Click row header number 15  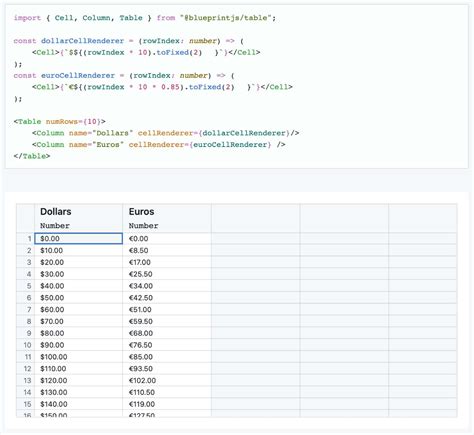[25, 404]
